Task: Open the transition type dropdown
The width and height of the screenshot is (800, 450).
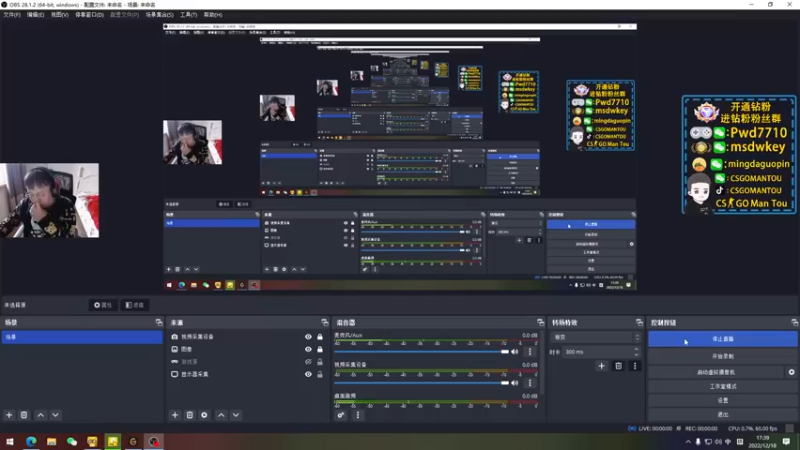Action: 595,337
